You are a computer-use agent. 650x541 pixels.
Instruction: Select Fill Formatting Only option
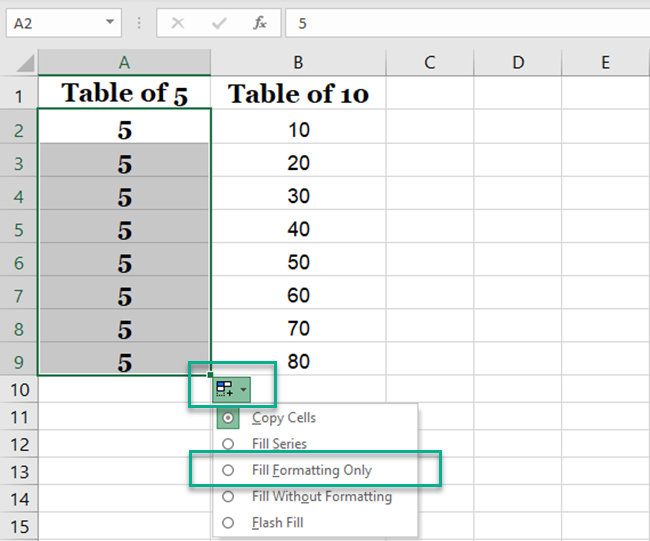pos(312,470)
